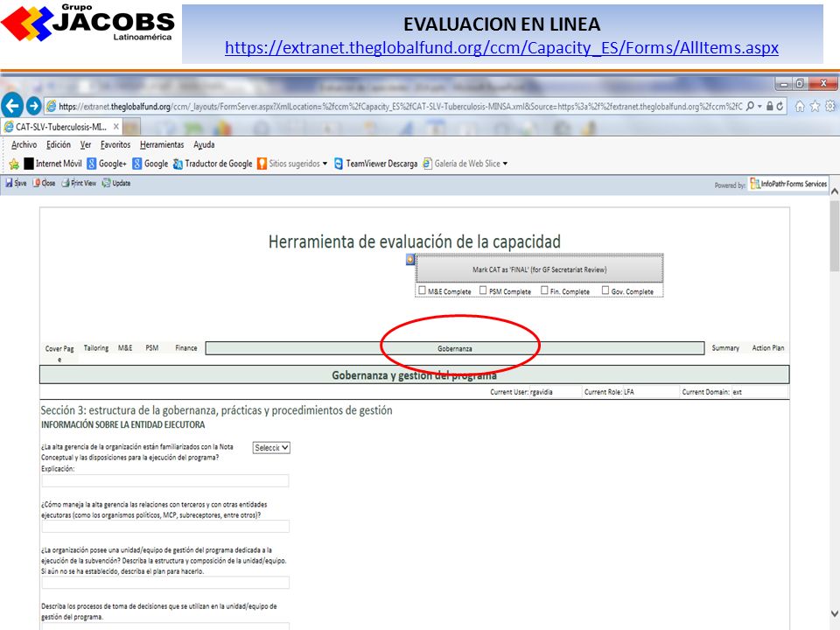The height and width of the screenshot is (630, 840).
Task: Open the TeamViewer Descarga favorite
Action: tap(375, 164)
